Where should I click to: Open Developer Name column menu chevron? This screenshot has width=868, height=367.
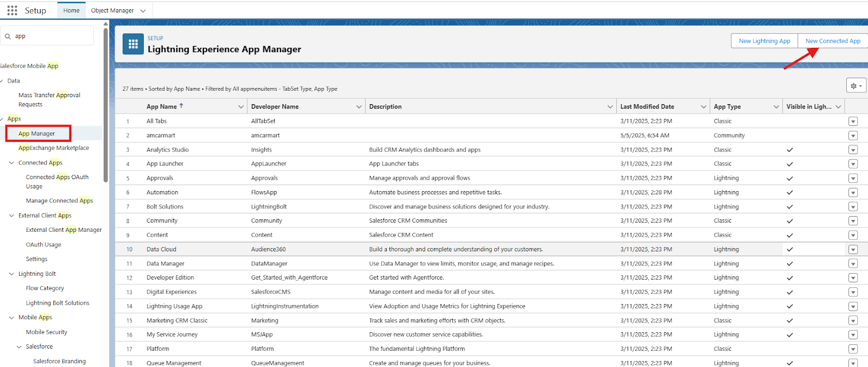(x=359, y=107)
